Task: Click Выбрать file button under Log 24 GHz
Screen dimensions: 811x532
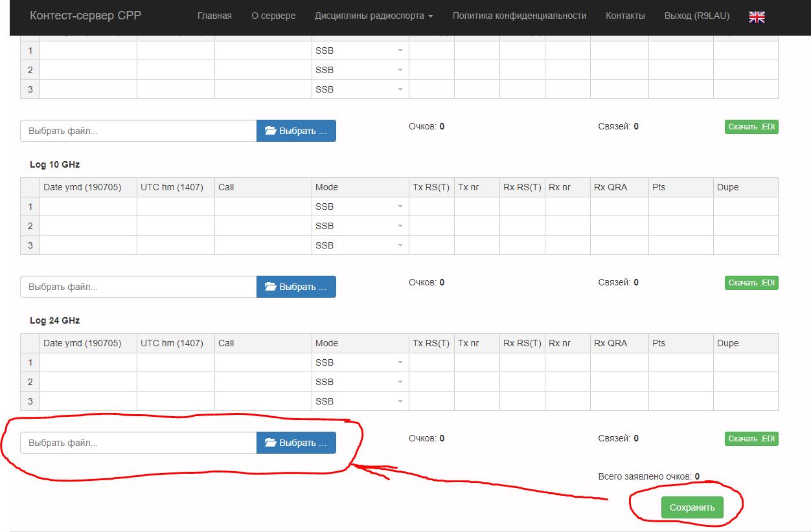Action: click(297, 443)
